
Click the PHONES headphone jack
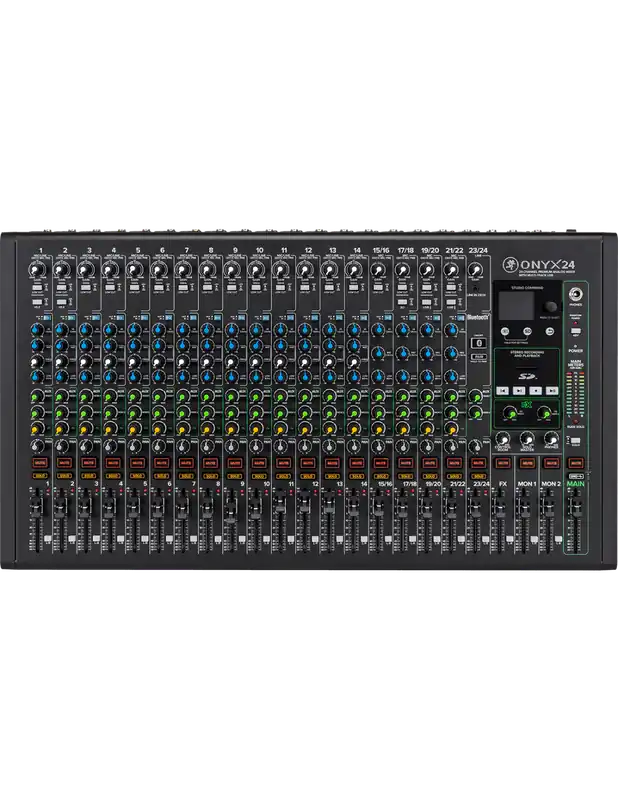(x=576, y=294)
